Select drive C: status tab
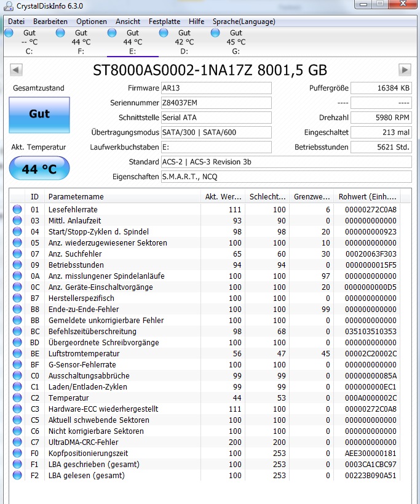The width and height of the screenshot is (420, 504). point(30,42)
